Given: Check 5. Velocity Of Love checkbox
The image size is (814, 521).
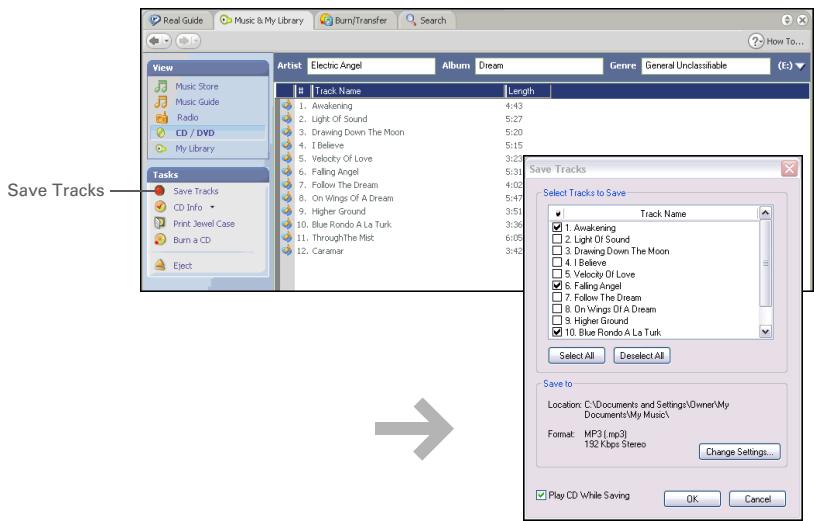Looking at the screenshot, I should [x=557, y=273].
